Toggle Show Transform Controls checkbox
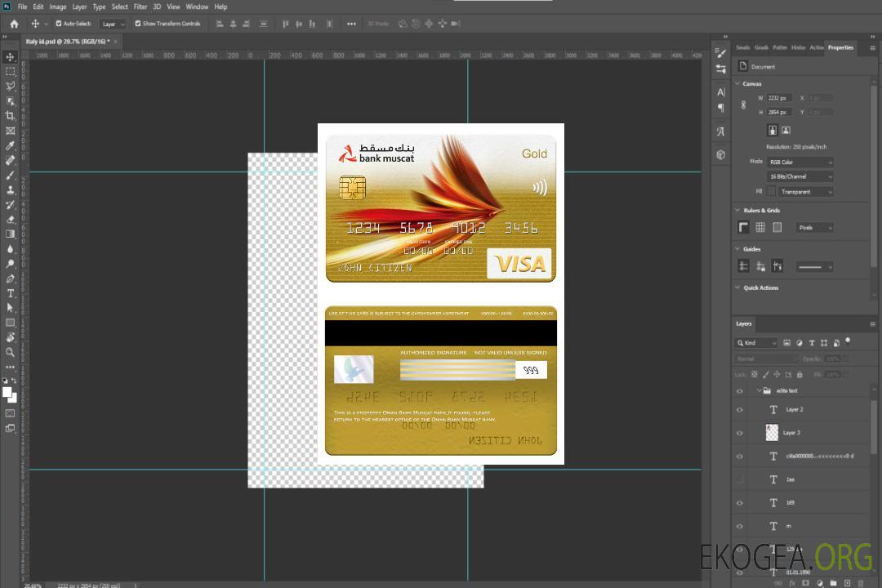The height and width of the screenshot is (588, 882). pyautogui.click(x=138, y=24)
